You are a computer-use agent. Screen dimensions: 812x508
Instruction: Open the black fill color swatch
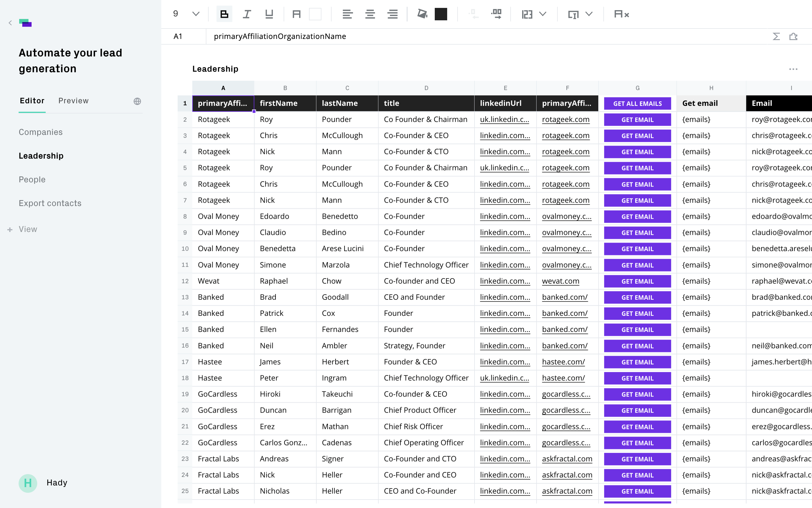[x=441, y=14]
